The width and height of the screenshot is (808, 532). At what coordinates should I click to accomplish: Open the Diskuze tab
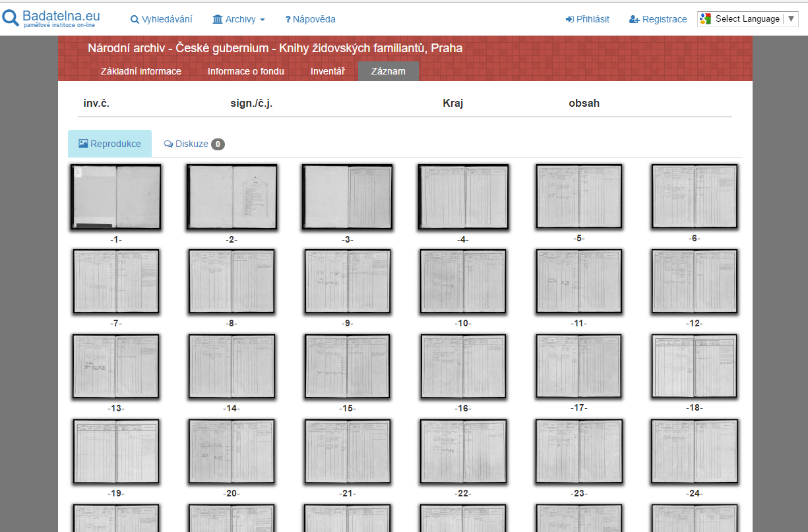[194, 144]
